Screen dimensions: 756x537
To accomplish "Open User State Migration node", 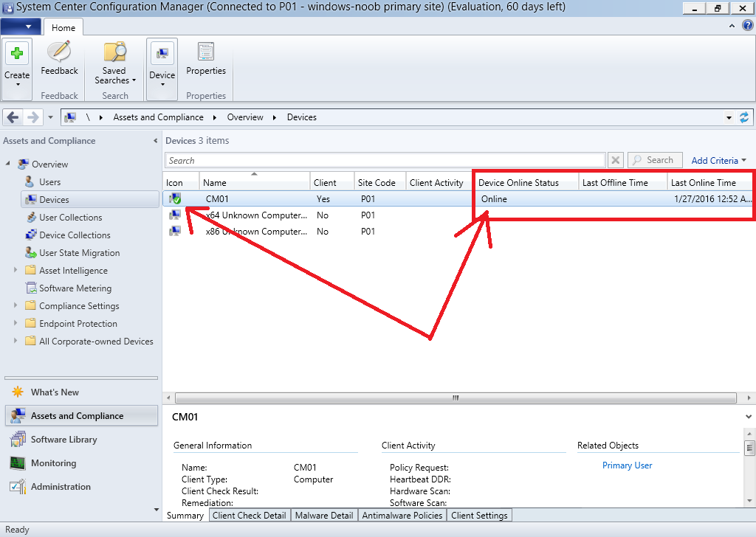I will click(80, 253).
